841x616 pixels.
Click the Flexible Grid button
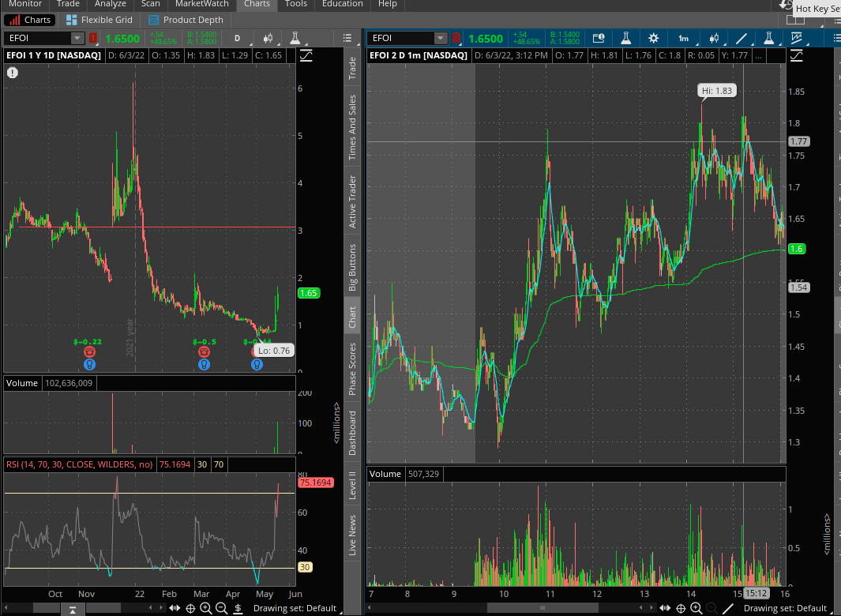tap(99, 20)
